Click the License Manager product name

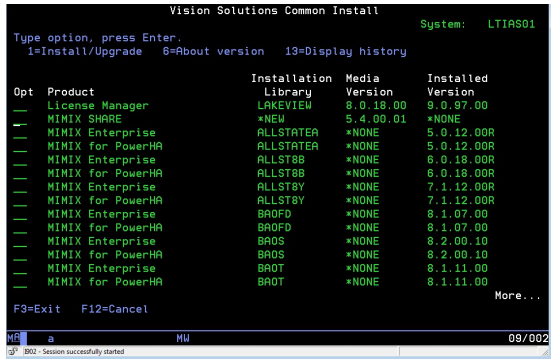click(98, 105)
